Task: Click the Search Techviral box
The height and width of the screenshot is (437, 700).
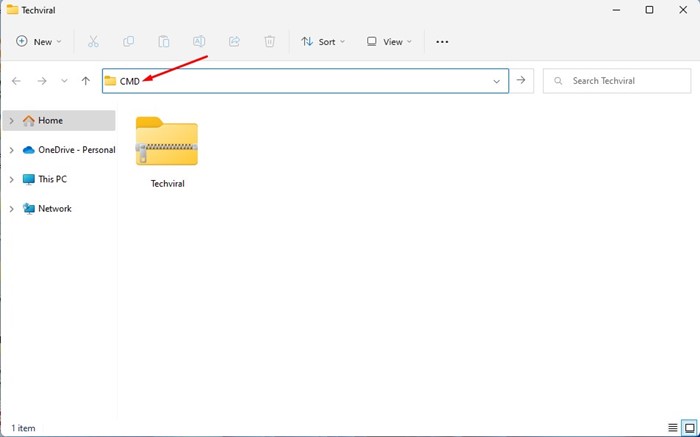Action: point(617,81)
